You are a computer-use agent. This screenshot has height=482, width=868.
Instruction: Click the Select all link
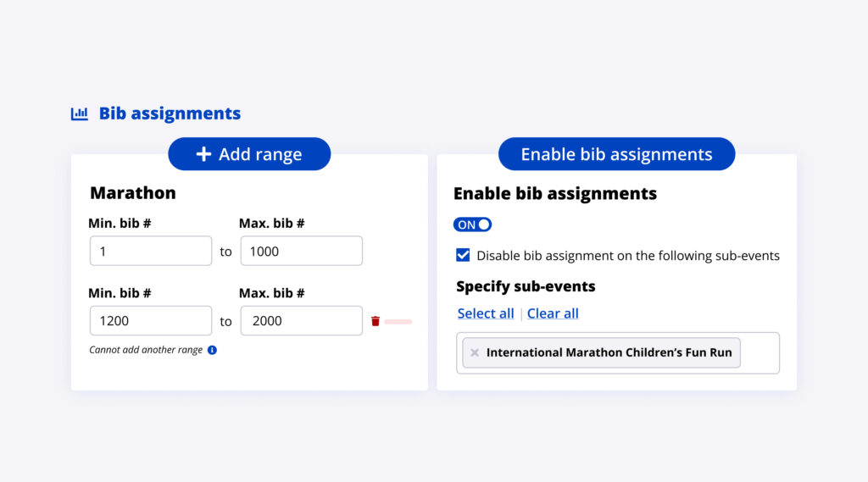pyautogui.click(x=486, y=313)
